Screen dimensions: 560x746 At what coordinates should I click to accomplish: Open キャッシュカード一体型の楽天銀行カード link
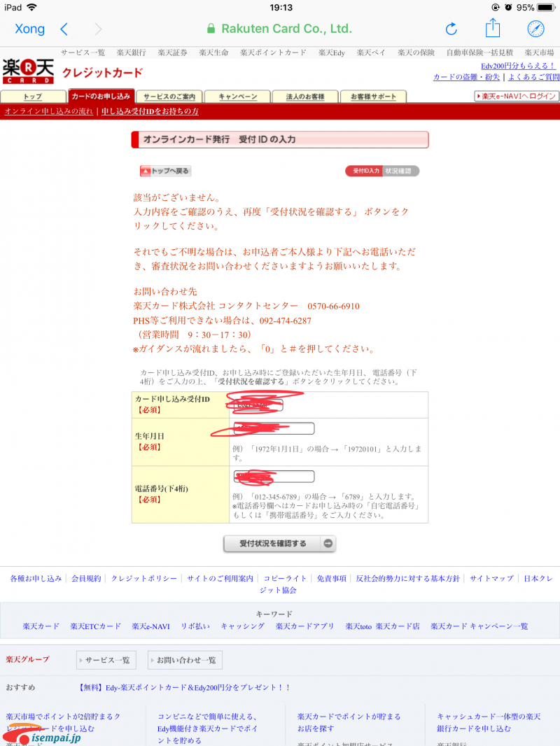coord(489,722)
